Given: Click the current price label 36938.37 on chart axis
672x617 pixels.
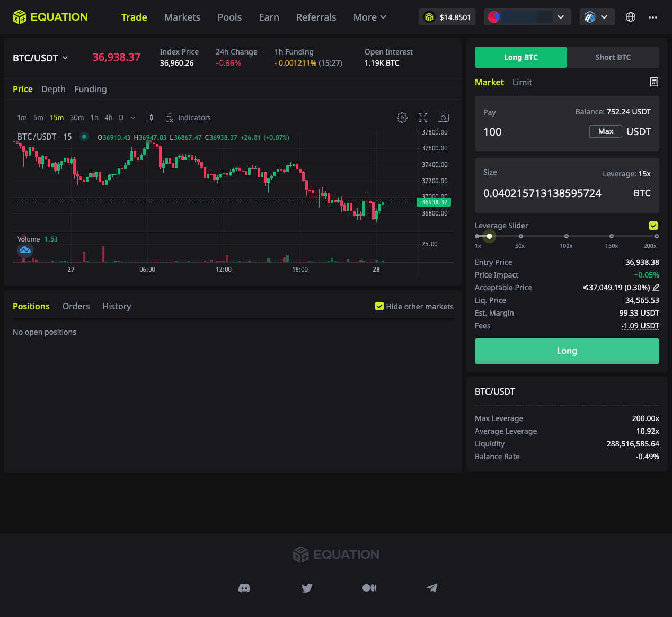Looking at the screenshot, I should (434, 202).
